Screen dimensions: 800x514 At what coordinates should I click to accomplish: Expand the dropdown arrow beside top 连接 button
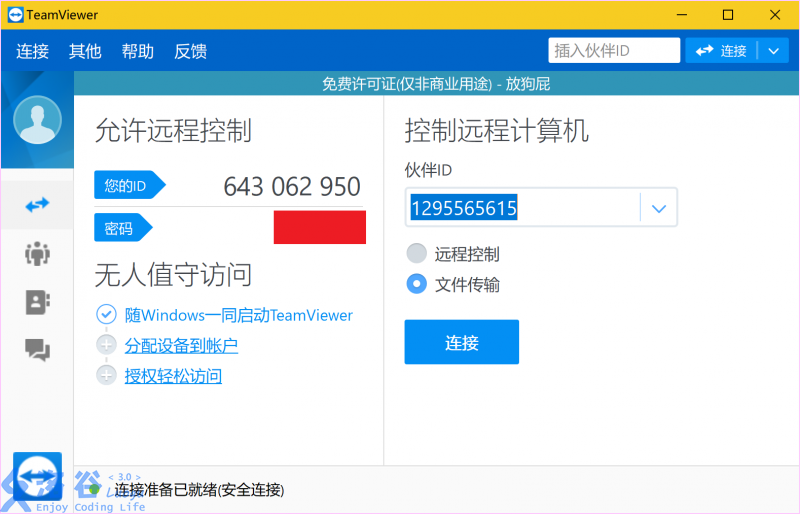point(773,51)
